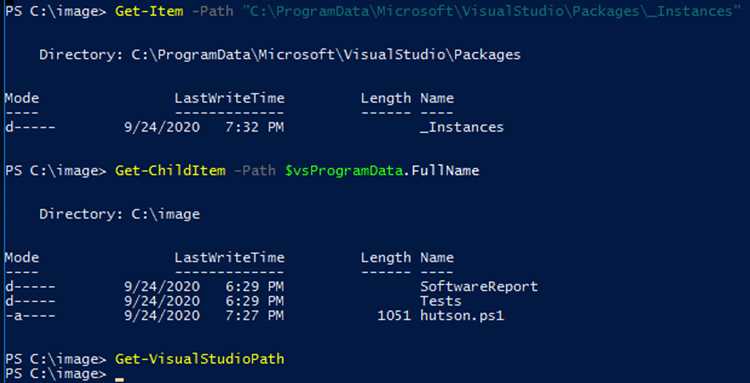Select the _Instances directory name
750x383 pixels.
coord(462,127)
